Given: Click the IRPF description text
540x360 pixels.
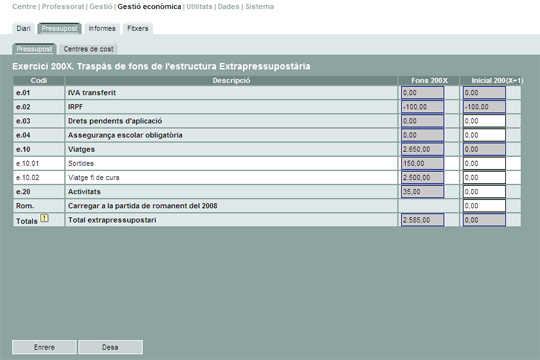Looking at the screenshot, I should 75,107.
